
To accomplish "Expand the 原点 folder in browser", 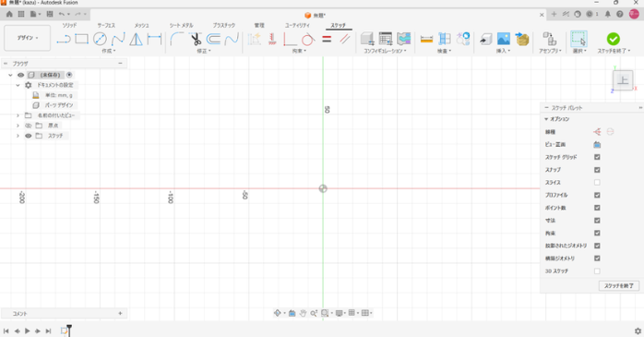I will (18, 126).
